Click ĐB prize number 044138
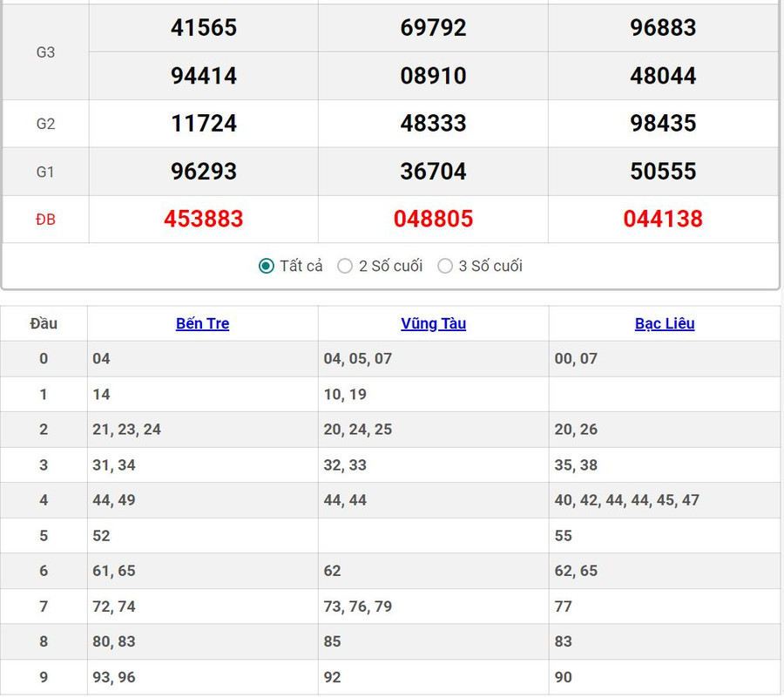Screen dimensions: 784x698 [x=662, y=219]
